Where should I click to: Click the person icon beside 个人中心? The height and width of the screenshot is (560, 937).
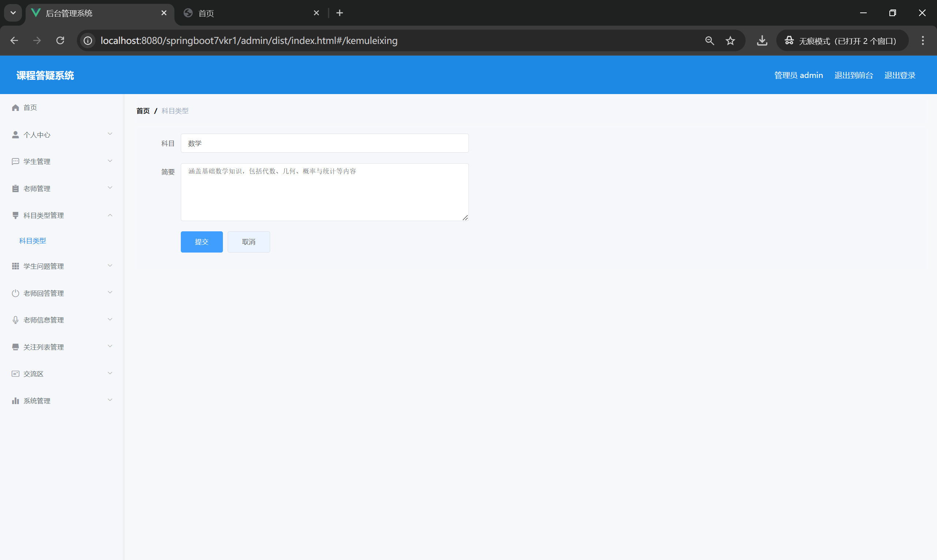15,135
